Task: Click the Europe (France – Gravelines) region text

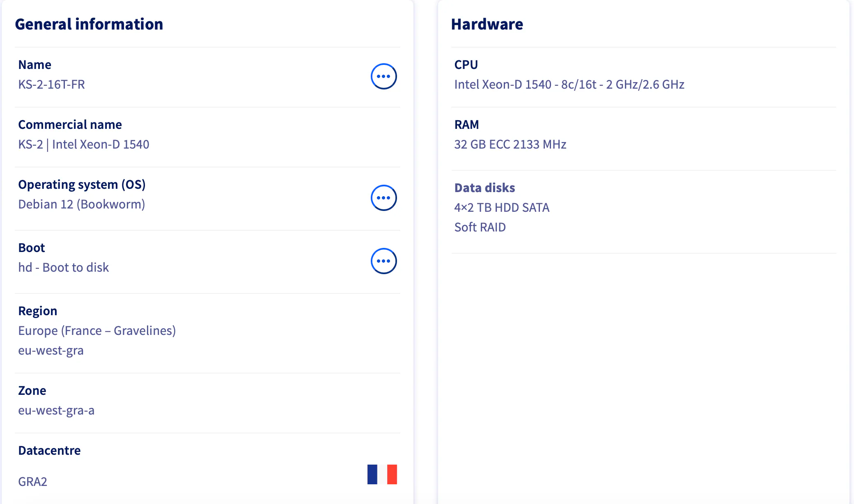Action: [97, 331]
